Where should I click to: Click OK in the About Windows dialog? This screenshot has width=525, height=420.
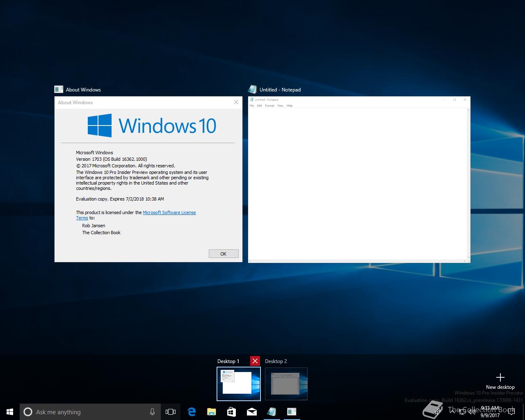point(224,254)
